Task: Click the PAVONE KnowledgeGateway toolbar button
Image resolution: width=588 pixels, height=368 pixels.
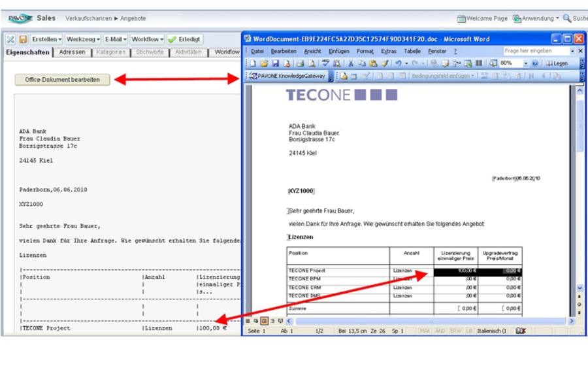Action: point(287,76)
